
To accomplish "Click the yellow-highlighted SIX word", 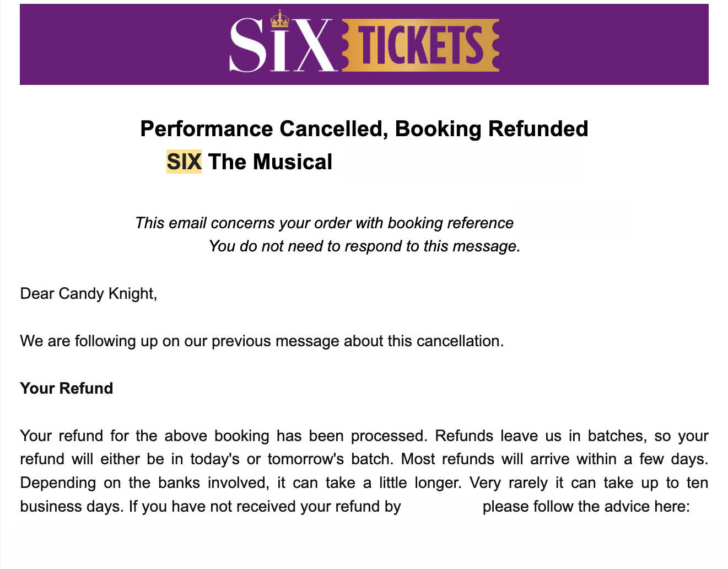I will (184, 162).
